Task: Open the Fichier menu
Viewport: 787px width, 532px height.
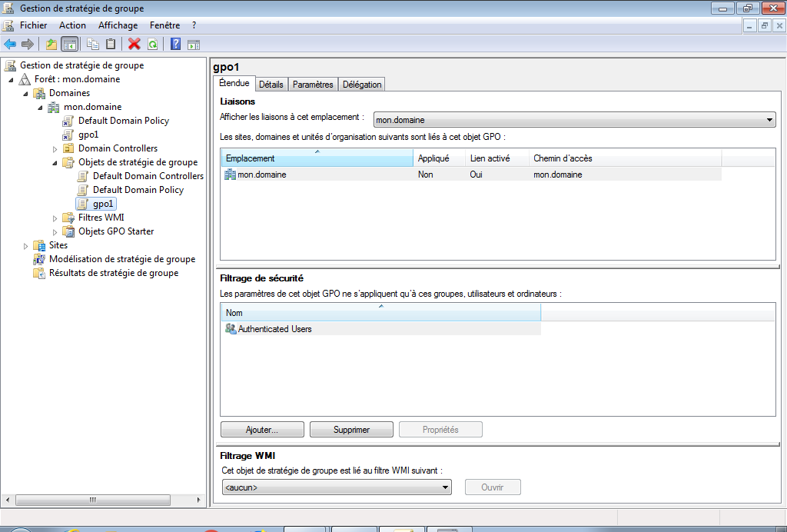Action: [x=33, y=25]
